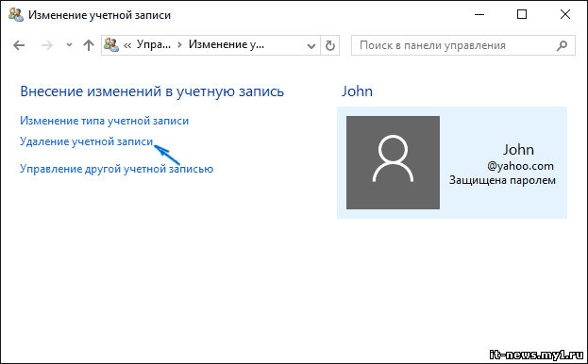The image size is (588, 364).
Task: Select the Изменение у... breadcrumb segment
Action: coord(227,44)
